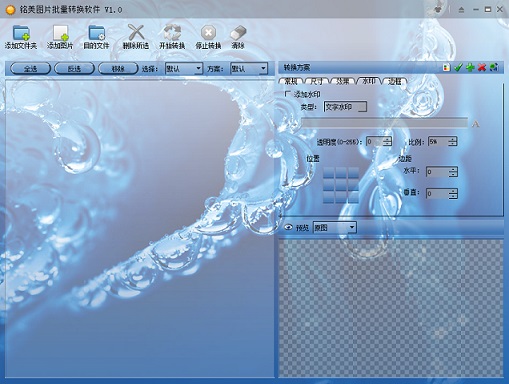Start conversion with 开始转换 icon
The width and height of the screenshot is (509, 384).
point(172,33)
